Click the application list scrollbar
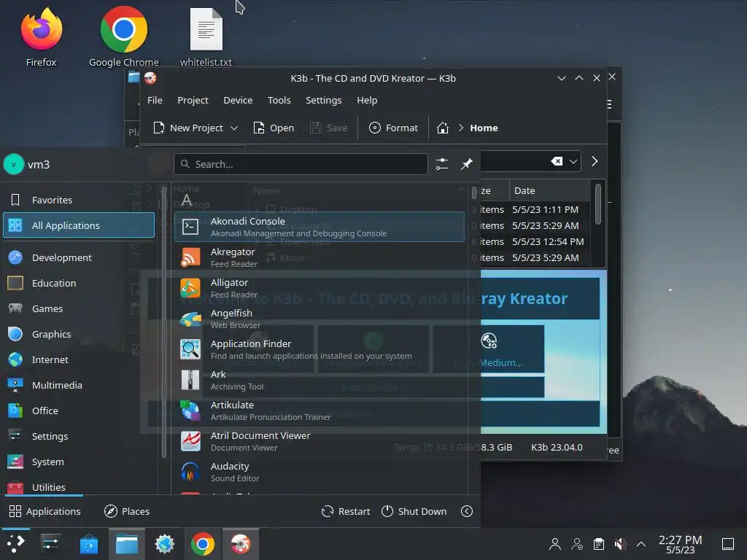747x560 pixels. 474,192
